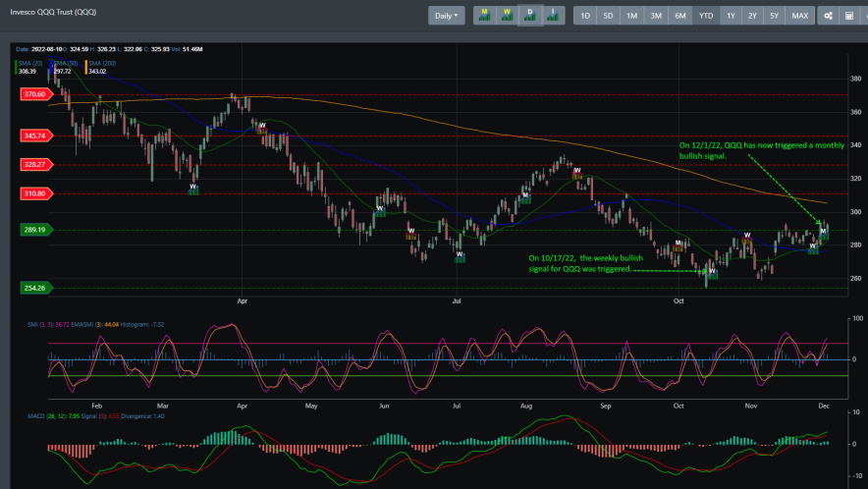
Task: Click the 370.60 red price level tag
Action: click(35, 94)
